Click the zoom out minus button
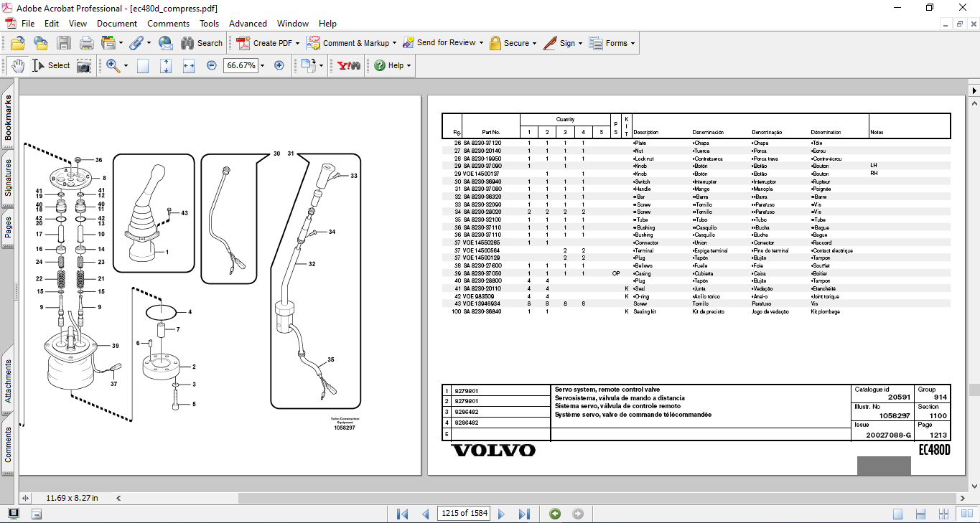Image resolution: width=980 pixels, height=523 pixels. [212, 65]
